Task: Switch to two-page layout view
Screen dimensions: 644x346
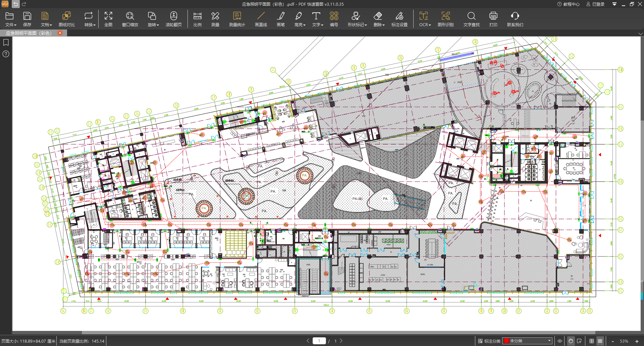Action: click(592, 341)
